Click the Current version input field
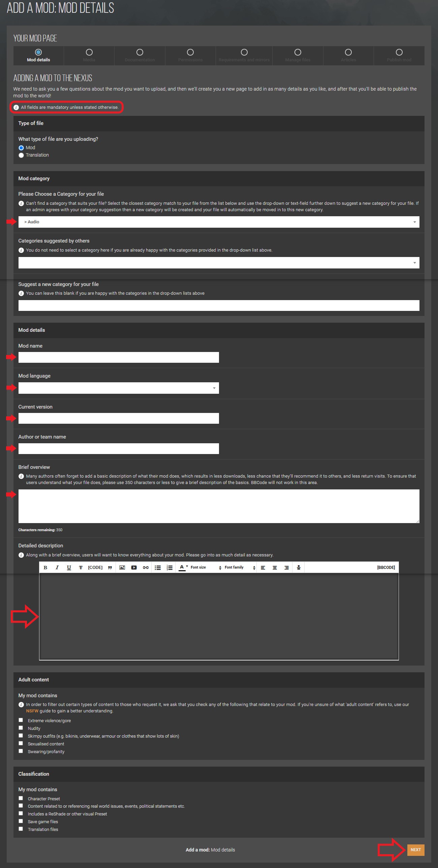The height and width of the screenshot is (868, 438). click(119, 418)
